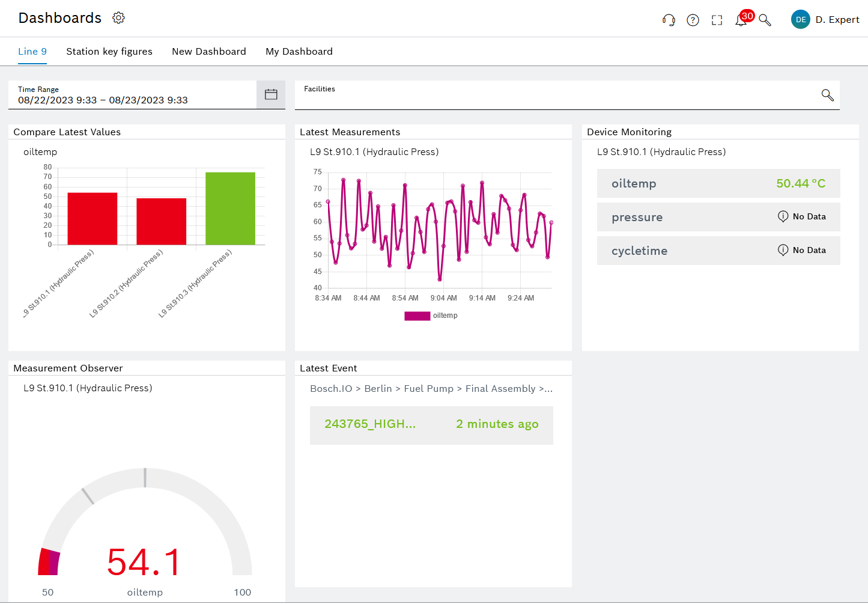Open notifications showing 30 alerts
Screen dimensions: 868x604
(741, 19)
